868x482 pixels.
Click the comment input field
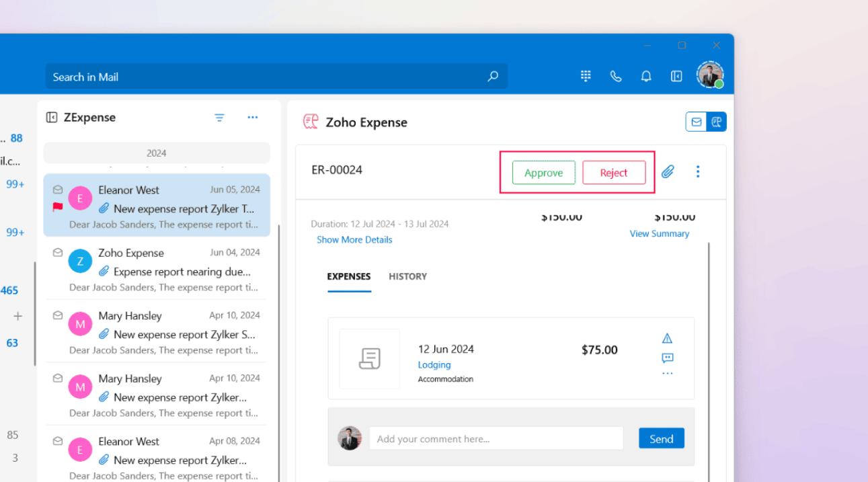[x=496, y=439]
